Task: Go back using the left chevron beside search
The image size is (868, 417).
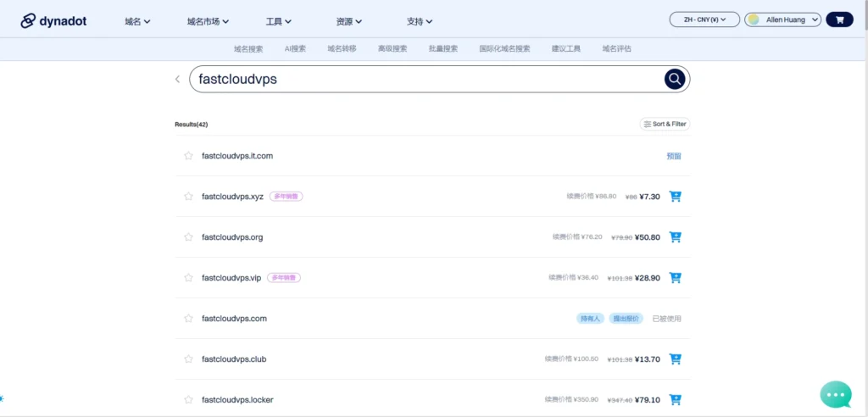Action: 177,79
